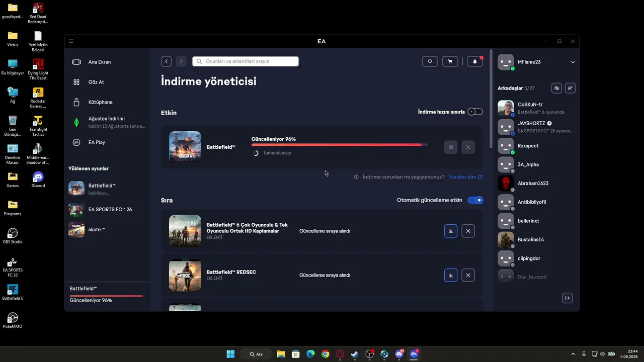Select EA SPORTS FC 26 desktop shortcut
Image resolution: width=644 pixels, height=362 pixels.
[x=13, y=267]
